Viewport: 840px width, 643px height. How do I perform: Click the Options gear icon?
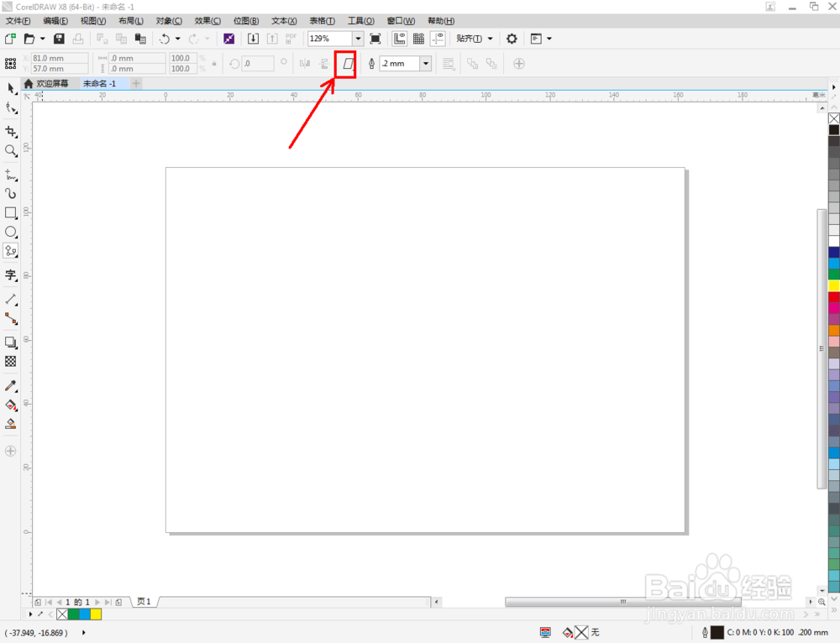click(512, 39)
